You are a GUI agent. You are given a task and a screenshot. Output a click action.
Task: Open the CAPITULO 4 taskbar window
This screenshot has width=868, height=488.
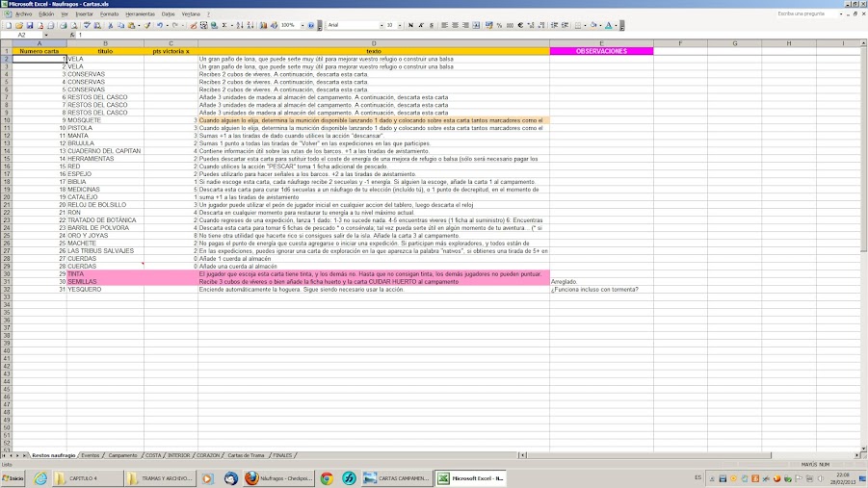[87, 478]
